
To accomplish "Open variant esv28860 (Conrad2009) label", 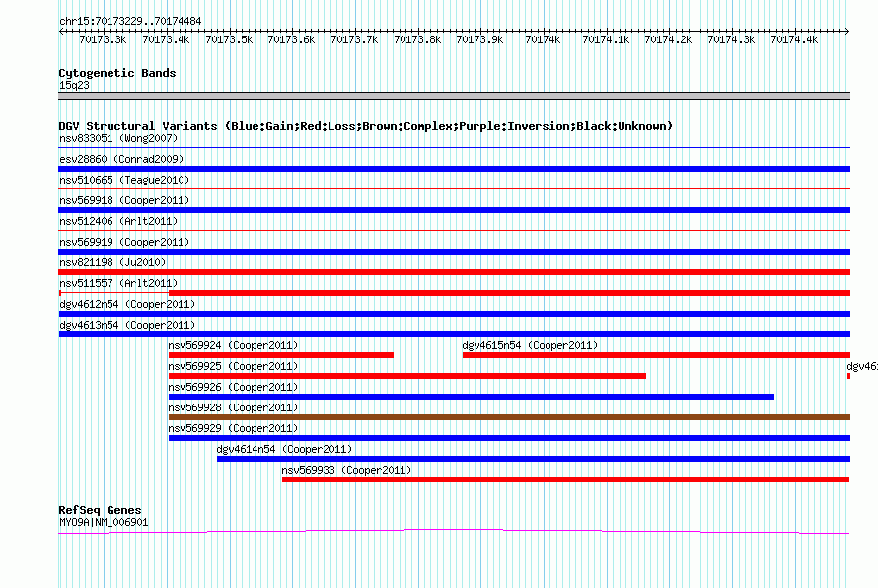I will tap(121, 159).
